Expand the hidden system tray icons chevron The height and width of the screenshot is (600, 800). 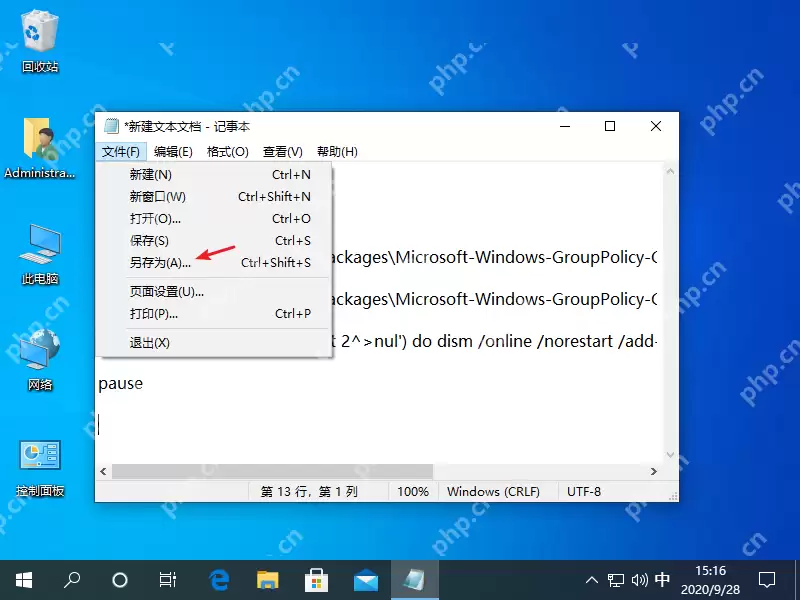tap(592, 580)
